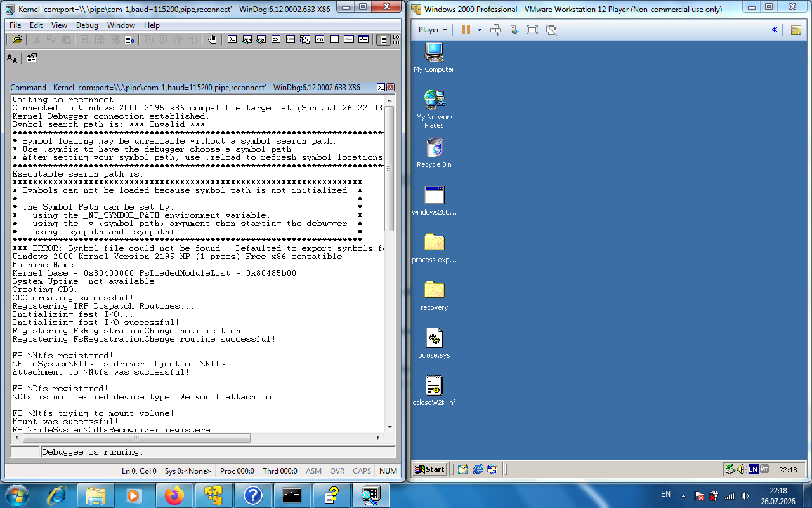Open the Command window toolbar icon
Viewport: 812px width, 508px height.
click(x=232, y=39)
